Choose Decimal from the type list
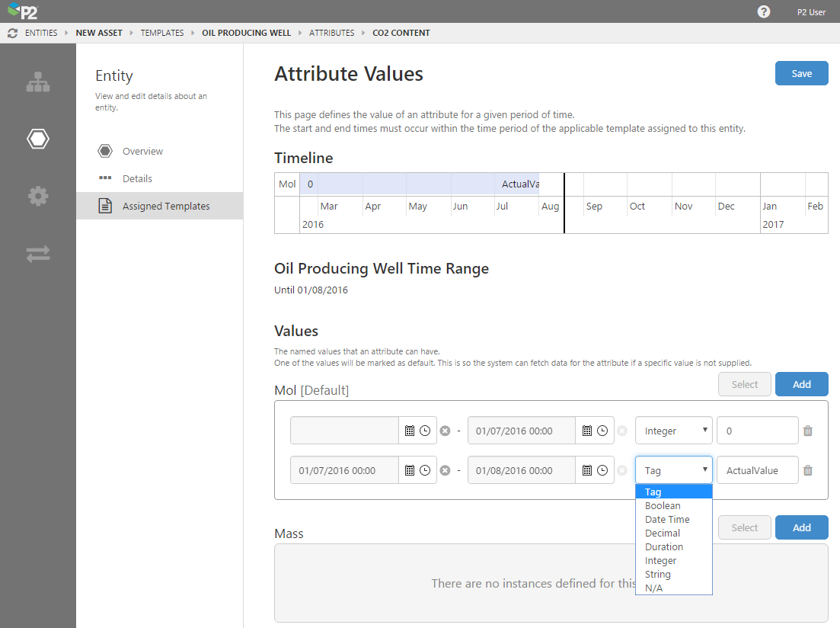Viewport: 840px width, 628px height. click(x=662, y=533)
